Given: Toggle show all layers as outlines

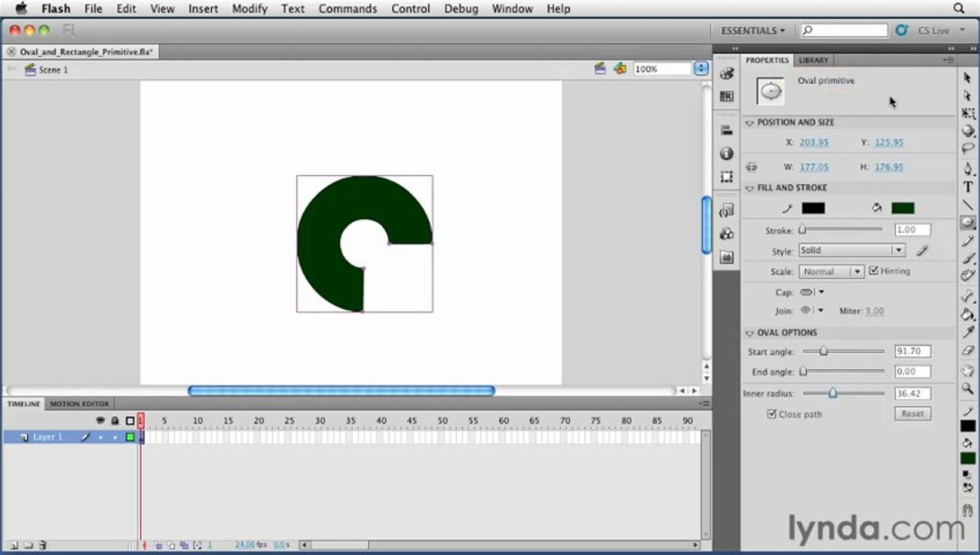Looking at the screenshot, I should (130, 421).
